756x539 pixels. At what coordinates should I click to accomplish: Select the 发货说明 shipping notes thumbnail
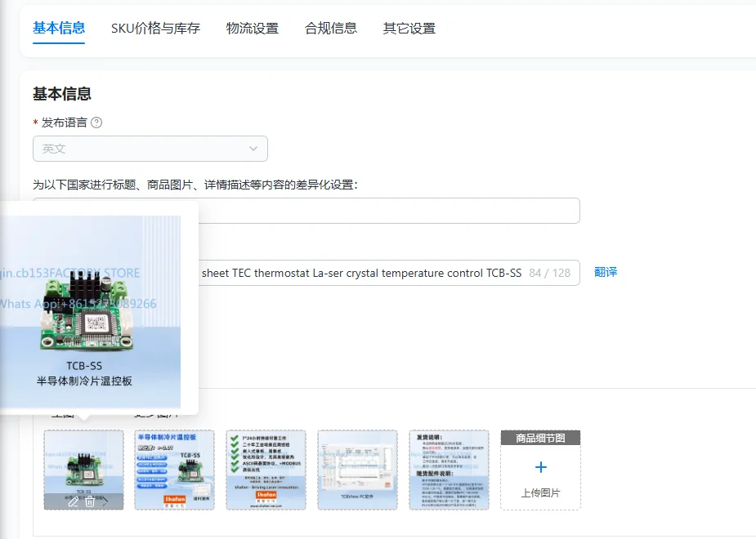pyautogui.click(x=449, y=470)
